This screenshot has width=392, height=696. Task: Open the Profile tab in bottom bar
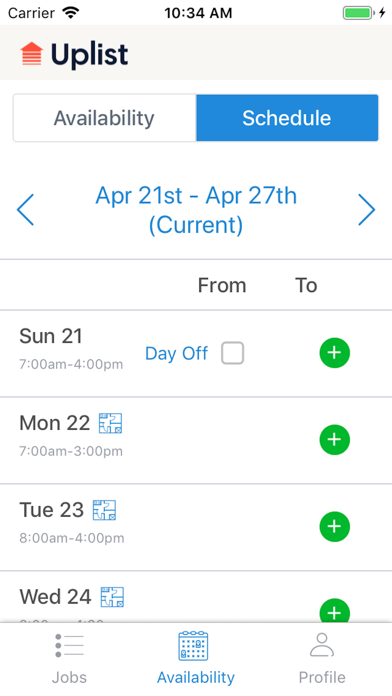322,659
